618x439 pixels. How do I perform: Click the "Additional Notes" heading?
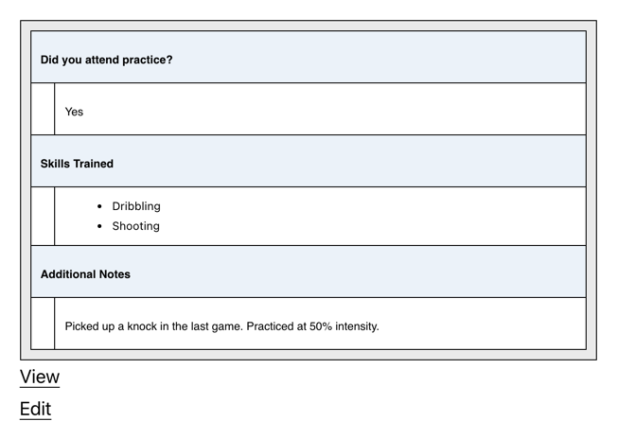[85, 273]
